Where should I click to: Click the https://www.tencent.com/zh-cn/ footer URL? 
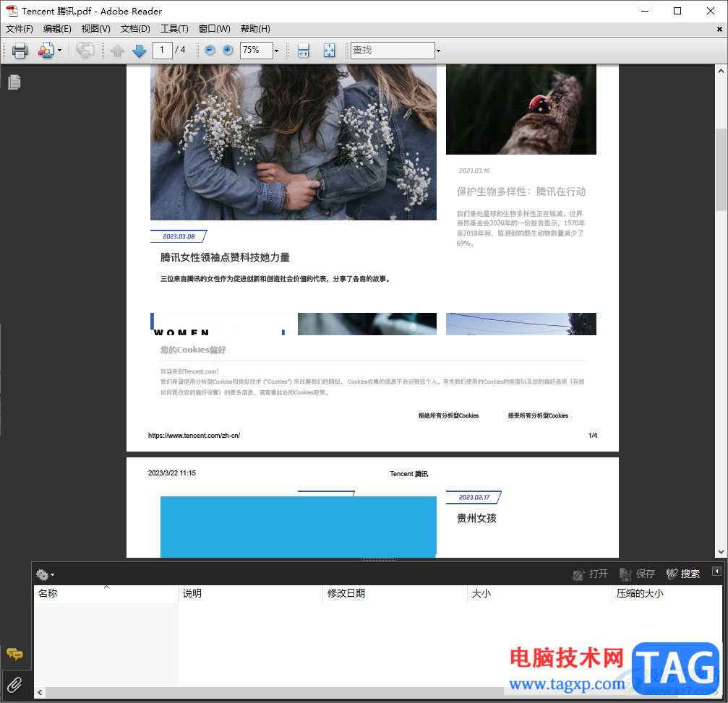tap(194, 436)
